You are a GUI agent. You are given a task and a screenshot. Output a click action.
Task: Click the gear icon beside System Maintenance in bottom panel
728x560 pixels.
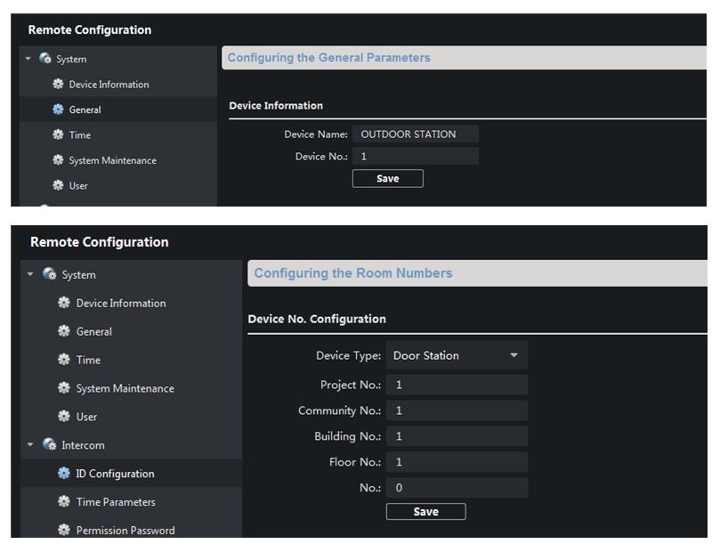point(64,388)
